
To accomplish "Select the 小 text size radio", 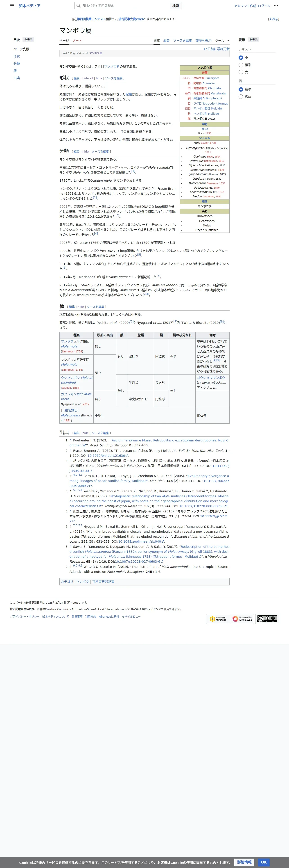I will coord(241,58).
